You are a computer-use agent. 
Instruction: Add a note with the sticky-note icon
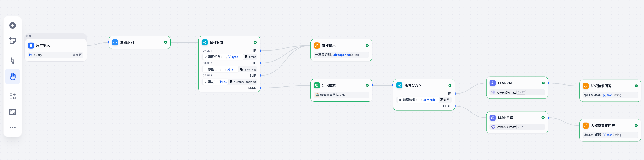(x=12, y=41)
